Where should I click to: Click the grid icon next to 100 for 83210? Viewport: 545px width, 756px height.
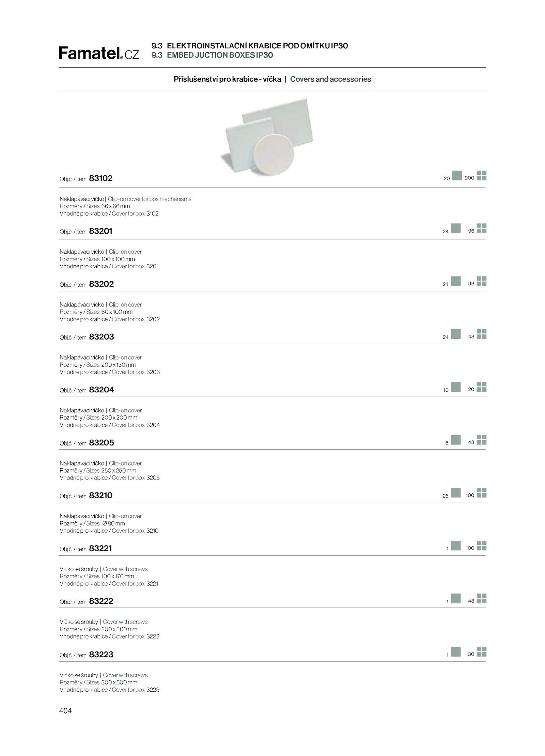point(481,493)
